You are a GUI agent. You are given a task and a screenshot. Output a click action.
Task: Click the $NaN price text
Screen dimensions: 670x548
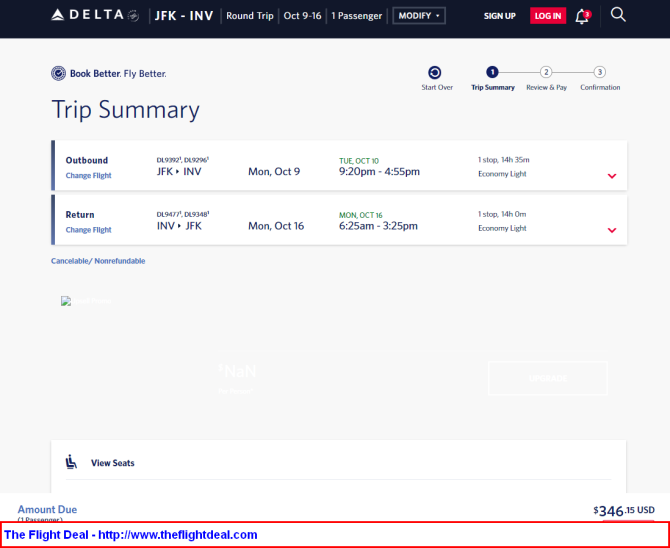[237, 371]
